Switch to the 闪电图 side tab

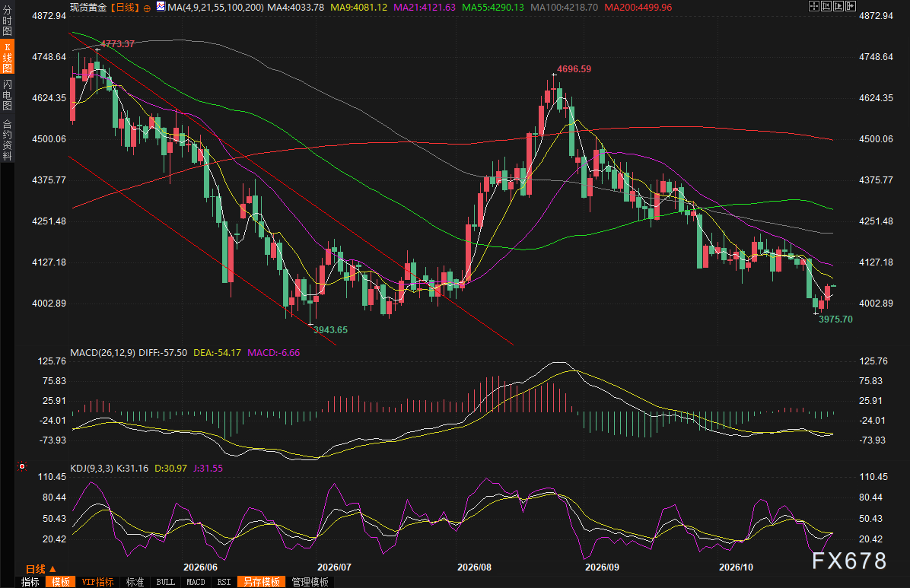(7, 94)
